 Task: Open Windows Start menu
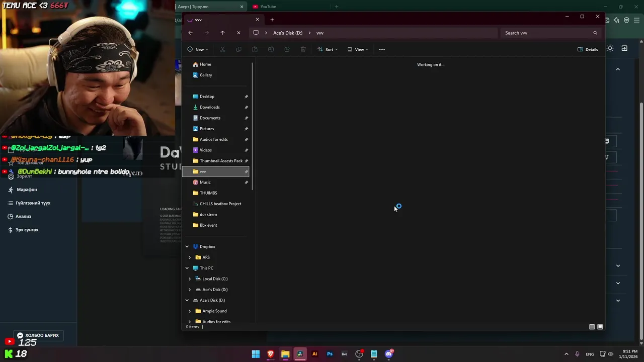(256, 354)
